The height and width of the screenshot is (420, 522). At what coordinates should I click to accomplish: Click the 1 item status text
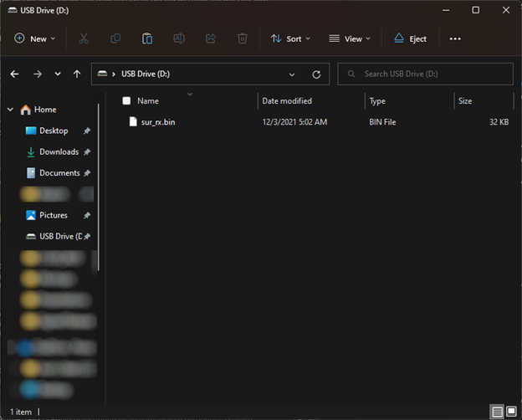[21, 412]
